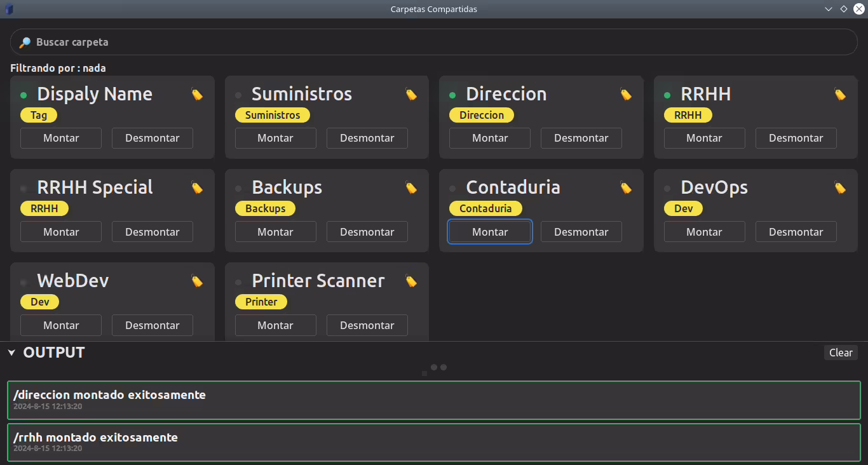Click the tag icon on the RRHH card
The image size is (868, 465).
coord(840,93)
